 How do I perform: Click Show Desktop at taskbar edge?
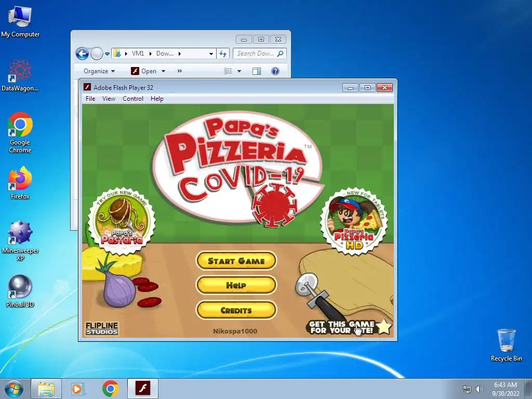529,389
